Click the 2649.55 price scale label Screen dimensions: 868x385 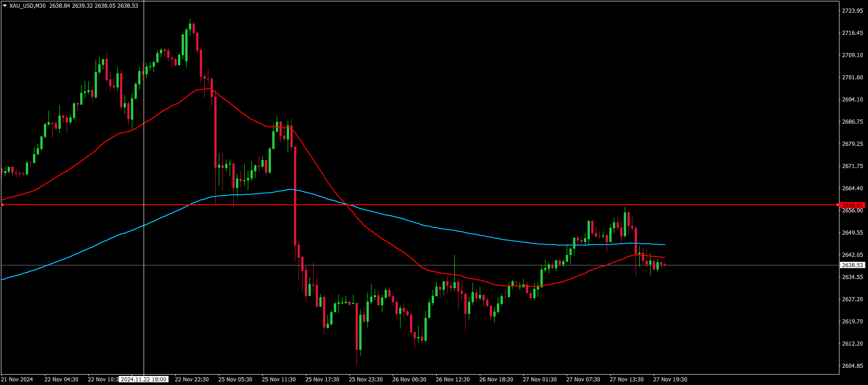coord(852,233)
